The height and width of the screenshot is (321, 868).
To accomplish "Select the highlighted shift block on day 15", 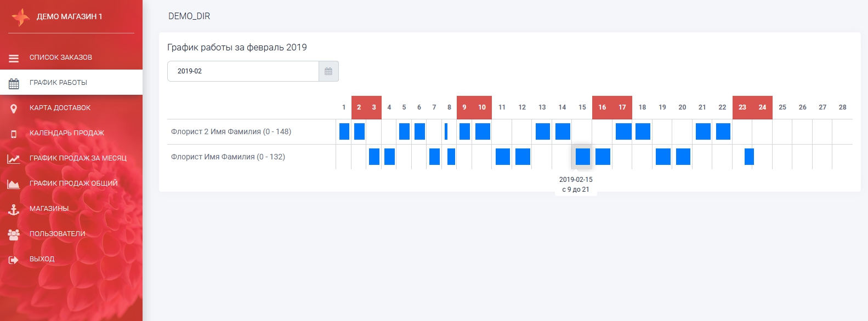I will coord(583,157).
